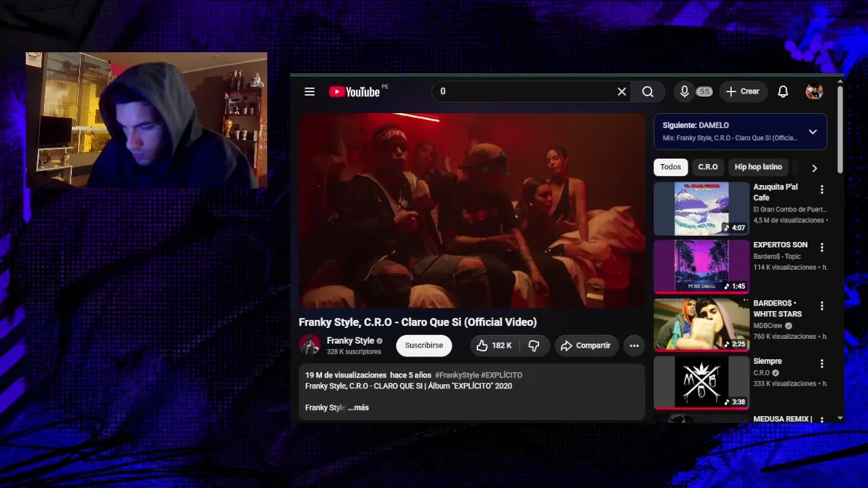Open the Azuquita P'al Cafe title
868x488 pixels.
click(776, 192)
